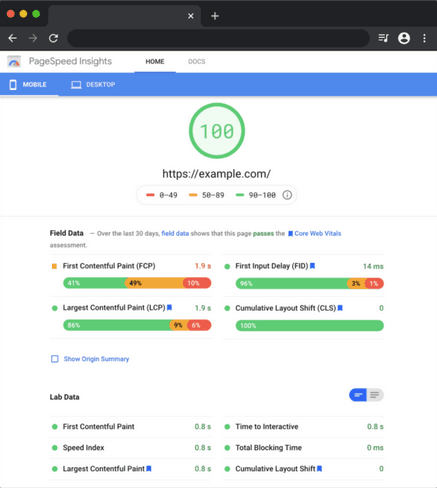Click the 100 performance score gauge
The width and height of the screenshot is (437, 488).
click(217, 131)
